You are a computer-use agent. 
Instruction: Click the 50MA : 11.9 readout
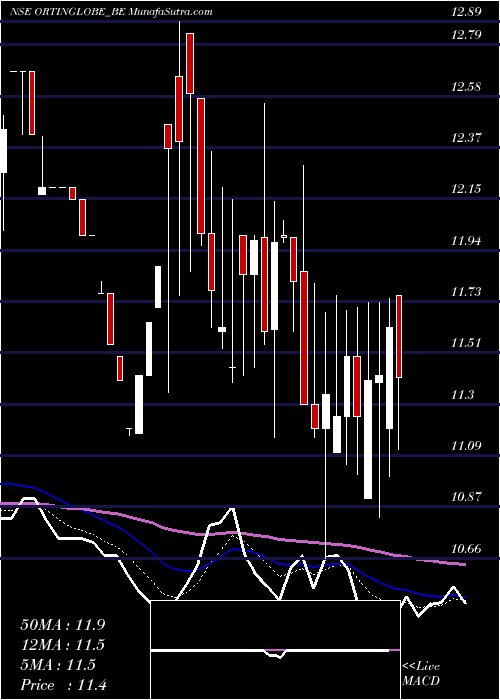62,625
